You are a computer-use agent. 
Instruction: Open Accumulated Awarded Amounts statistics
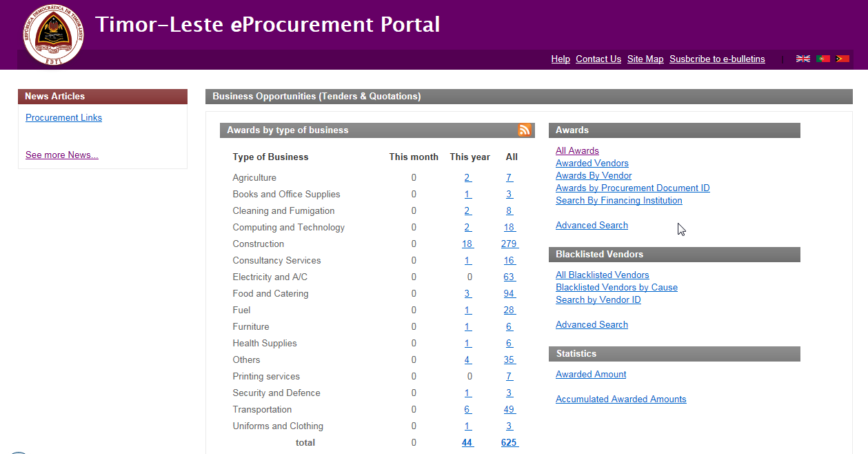[620, 399]
